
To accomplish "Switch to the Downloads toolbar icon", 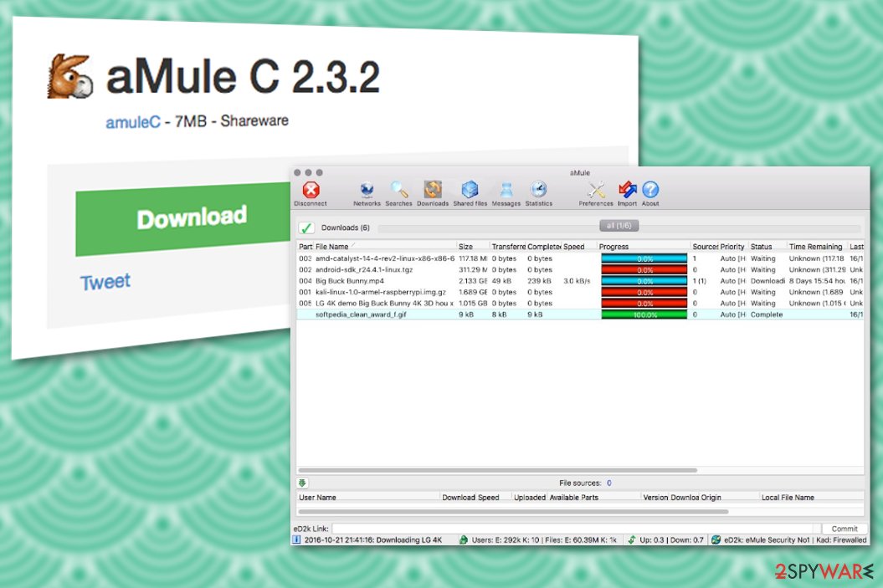I will click(x=433, y=193).
